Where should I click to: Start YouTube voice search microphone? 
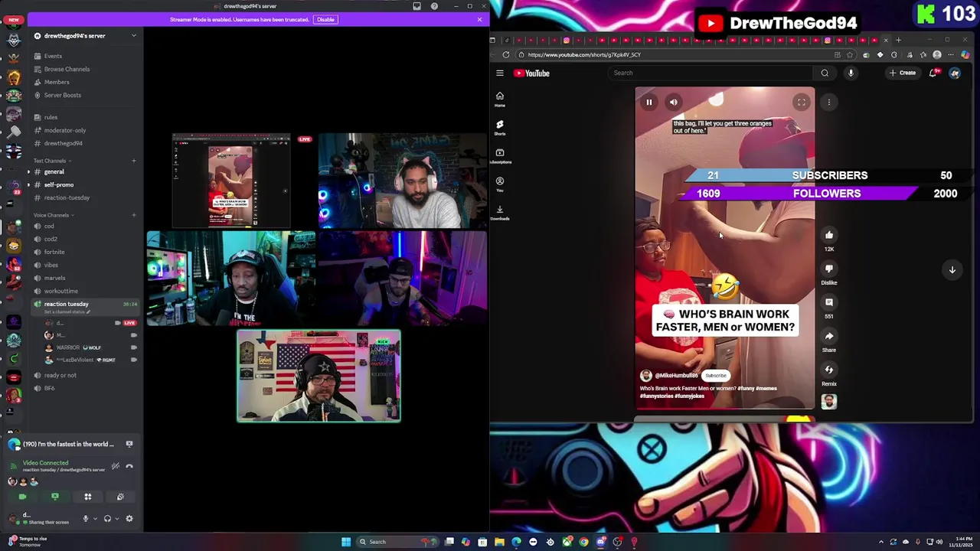point(851,73)
